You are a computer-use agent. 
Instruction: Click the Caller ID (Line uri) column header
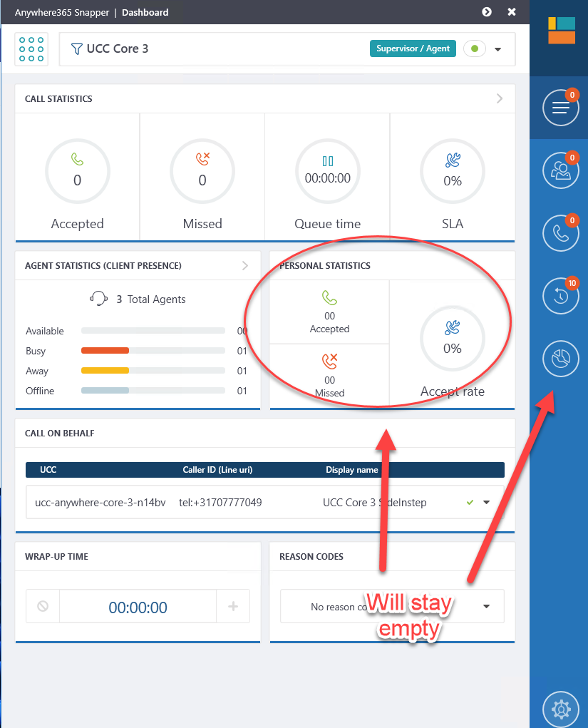pyautogui.click(x=217, y=469)
